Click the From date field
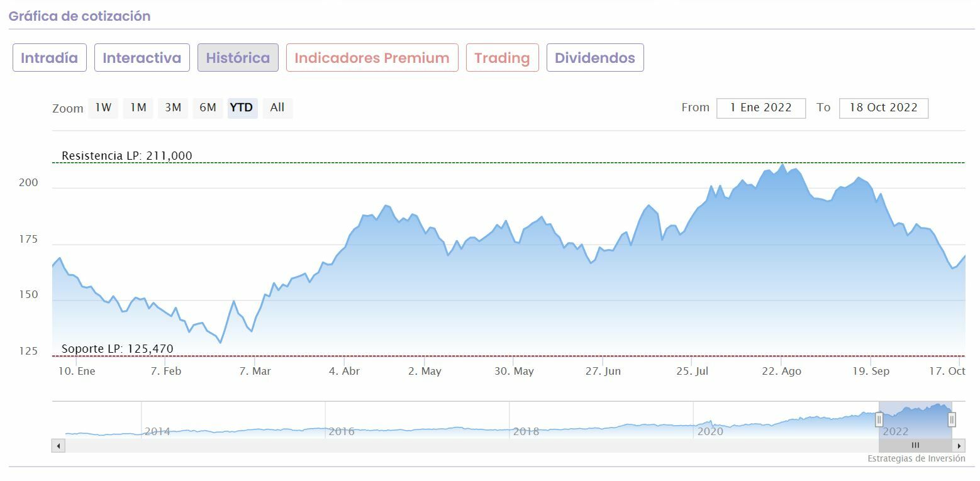980x481 pixels. [760, 108]
